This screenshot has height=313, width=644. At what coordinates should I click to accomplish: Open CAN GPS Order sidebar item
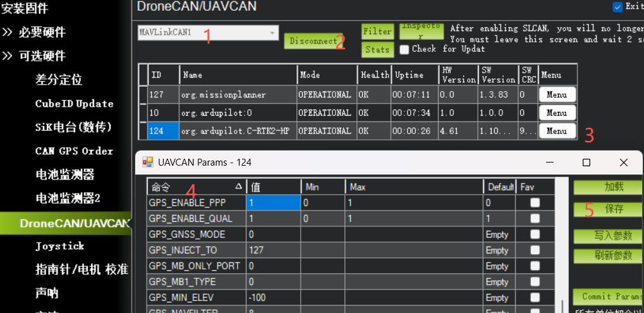[75, 151]
